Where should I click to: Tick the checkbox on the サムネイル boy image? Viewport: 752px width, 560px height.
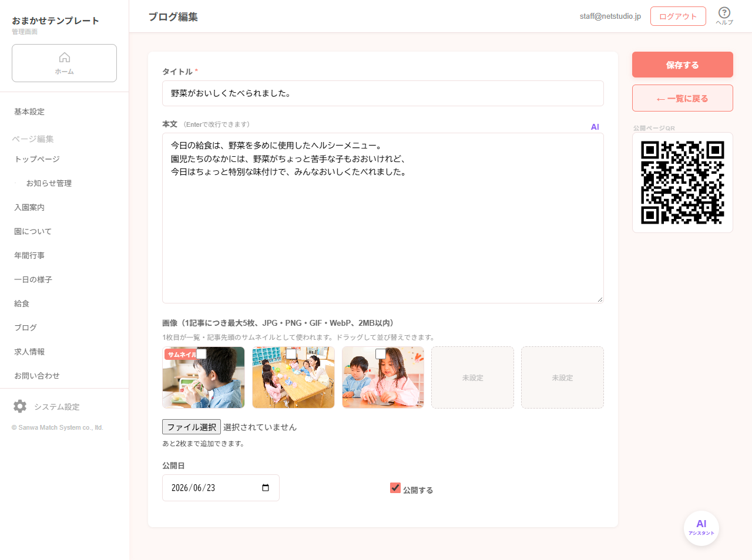coord(202,353)
